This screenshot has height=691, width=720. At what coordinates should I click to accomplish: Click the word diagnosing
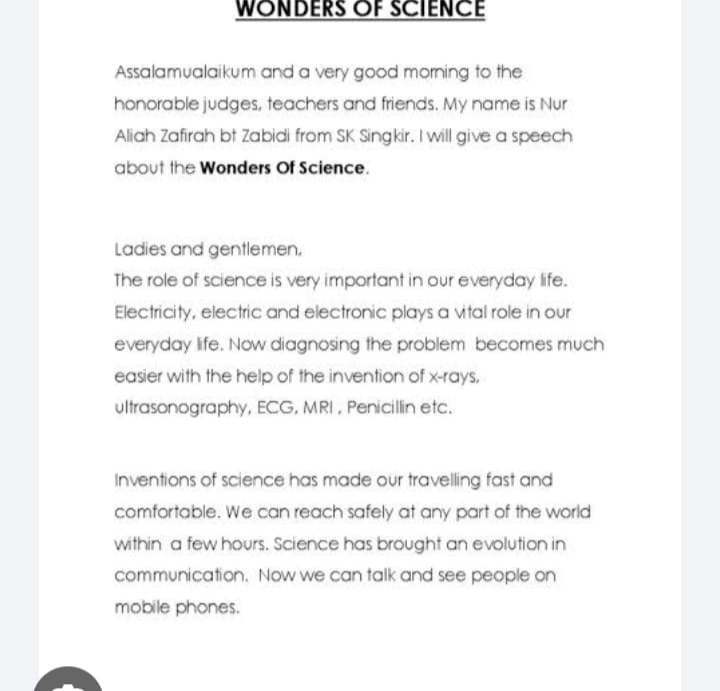[315, 345]
